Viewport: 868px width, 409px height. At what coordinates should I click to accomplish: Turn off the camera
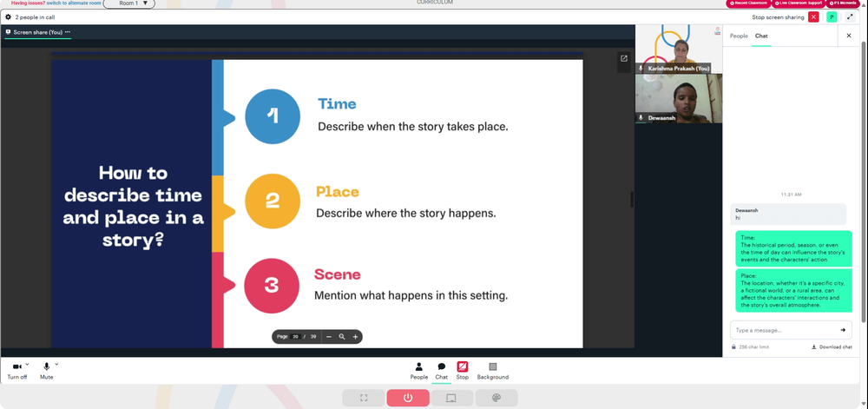click(x=17, y=370)
